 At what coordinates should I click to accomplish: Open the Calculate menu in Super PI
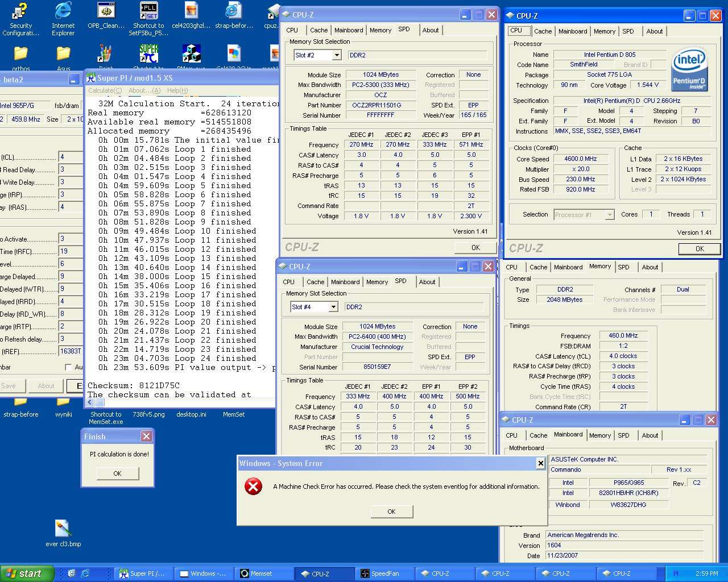tap(105, 90)
